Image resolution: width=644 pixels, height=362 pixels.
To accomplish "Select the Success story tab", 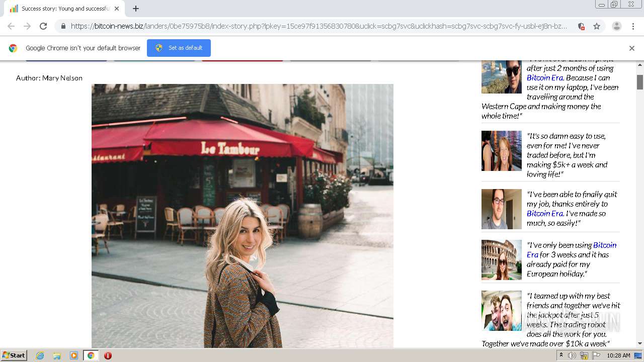I will (64, 9).
